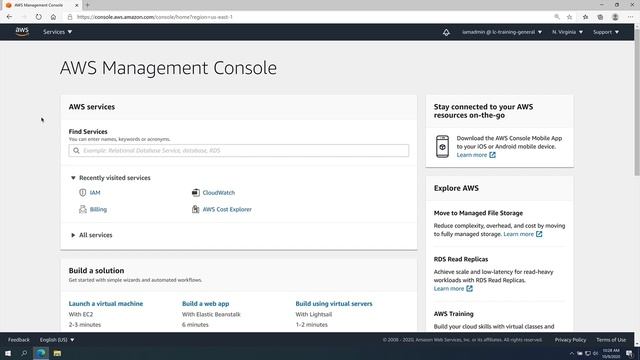Image resolution: width=640 pixels, height=360 pixels.
Task: Open the Support dropdown menu
Action: coord(606,32)
